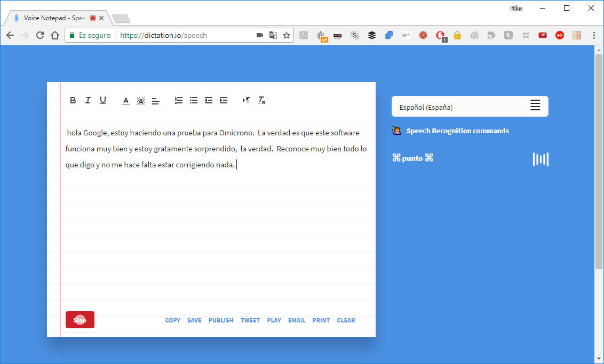Open Speech Recognition commands

point(457,131)
